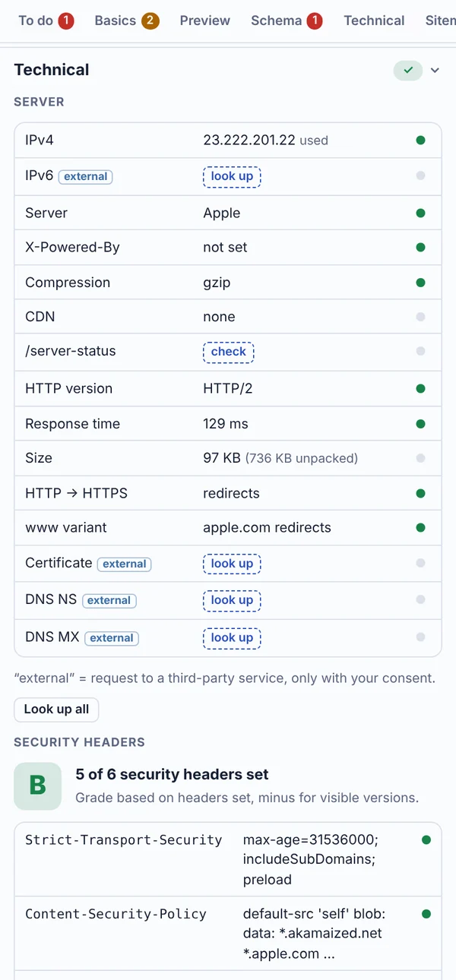Viewport: 456px width, 980px height.
Task: Select the IP address 23.222.201.22
Action: coord(249,141)
